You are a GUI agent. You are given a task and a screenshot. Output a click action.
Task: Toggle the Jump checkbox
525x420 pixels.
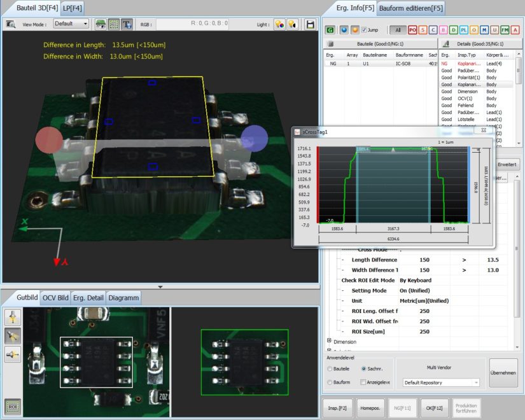pos(364,30)
